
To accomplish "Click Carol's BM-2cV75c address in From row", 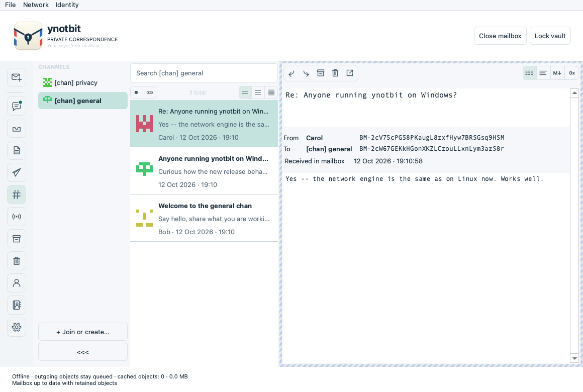I will [432, 138].
